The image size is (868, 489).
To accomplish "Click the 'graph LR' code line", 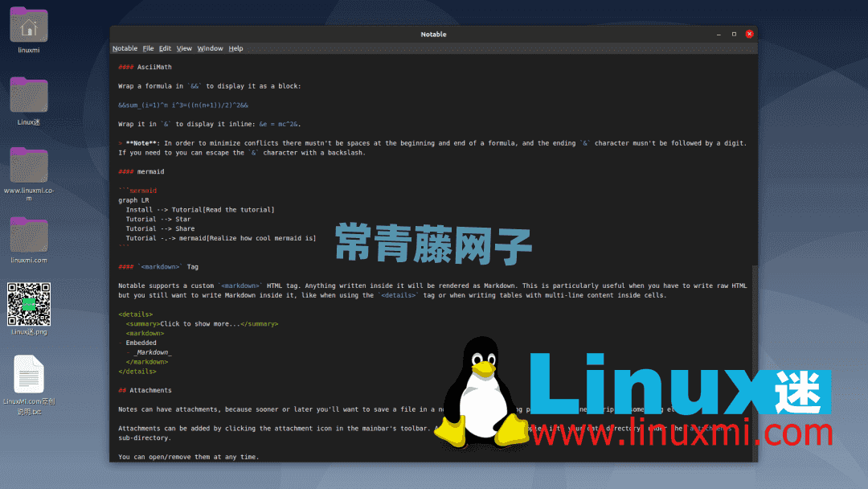I will [x=133, y=200].
